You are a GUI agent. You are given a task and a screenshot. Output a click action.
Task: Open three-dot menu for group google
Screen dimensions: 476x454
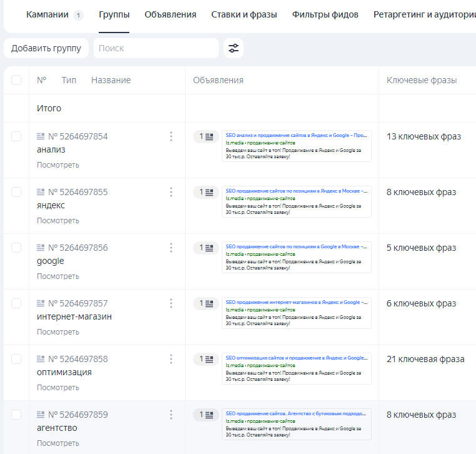point(171,248)
